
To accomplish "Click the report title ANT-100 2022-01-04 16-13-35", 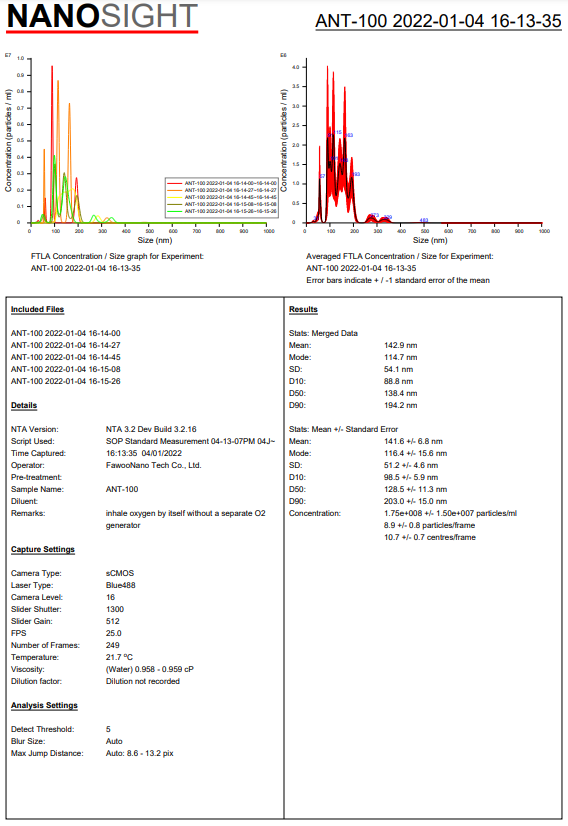I will (x=438, y=21).
